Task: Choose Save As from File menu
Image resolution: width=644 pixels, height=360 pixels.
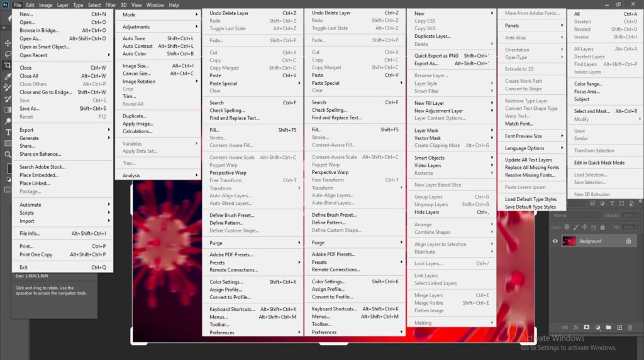Action: pyautogui.click(x=63, y=108)
